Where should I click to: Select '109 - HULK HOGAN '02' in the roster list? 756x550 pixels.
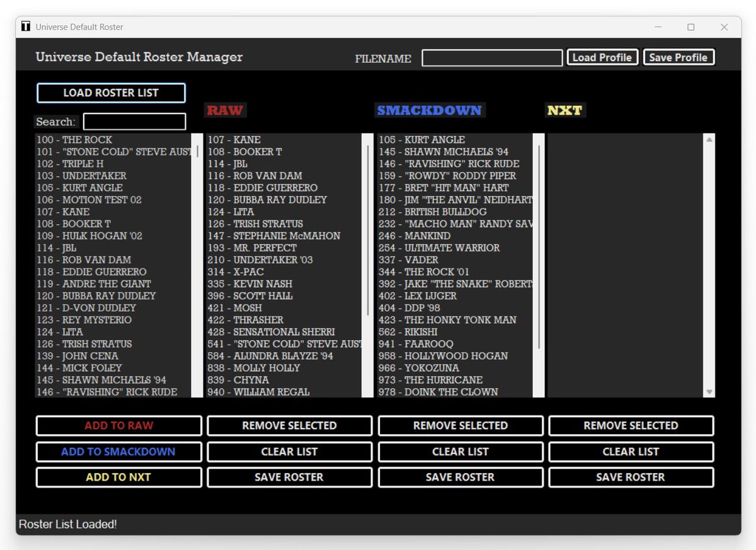(x=113, y=236)
